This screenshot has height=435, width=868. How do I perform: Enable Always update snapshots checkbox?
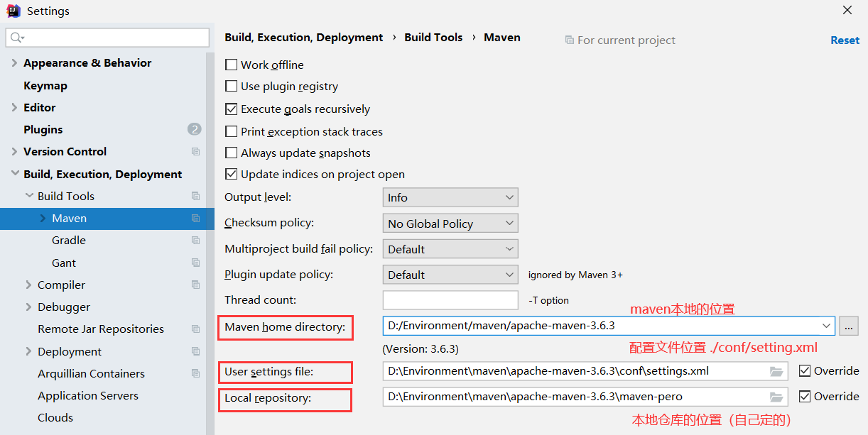pos(231,153)
